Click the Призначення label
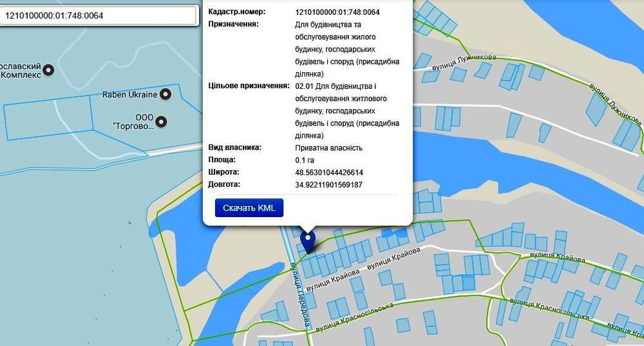Image resolution: width=644 pixels, height=346 pixels. [234, 24]
